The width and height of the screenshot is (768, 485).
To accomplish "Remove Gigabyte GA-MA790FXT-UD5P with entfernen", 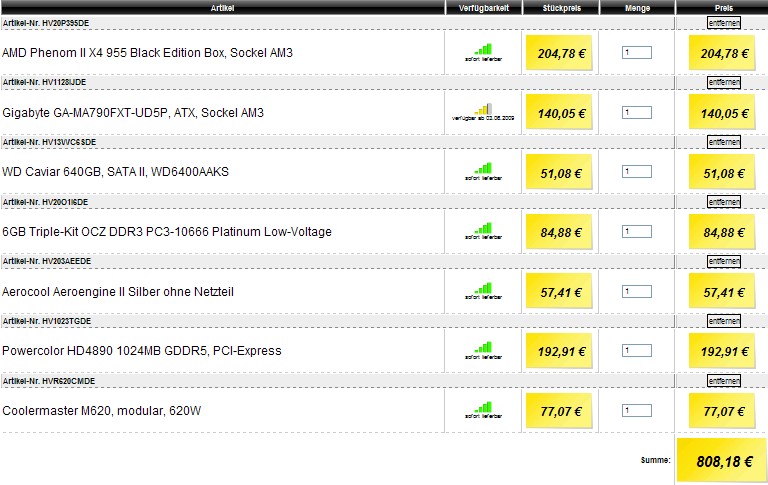I will (724, 82).
